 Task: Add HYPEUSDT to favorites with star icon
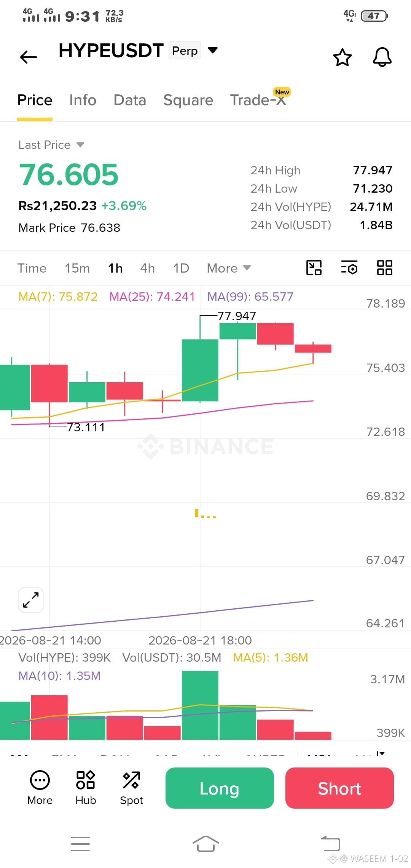[342, 57]
